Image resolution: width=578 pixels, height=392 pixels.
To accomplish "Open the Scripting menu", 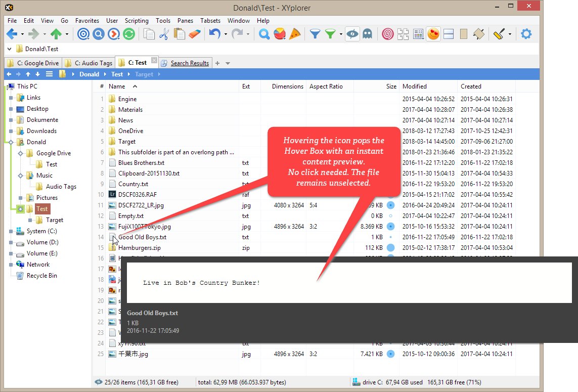I will [137, 21].
